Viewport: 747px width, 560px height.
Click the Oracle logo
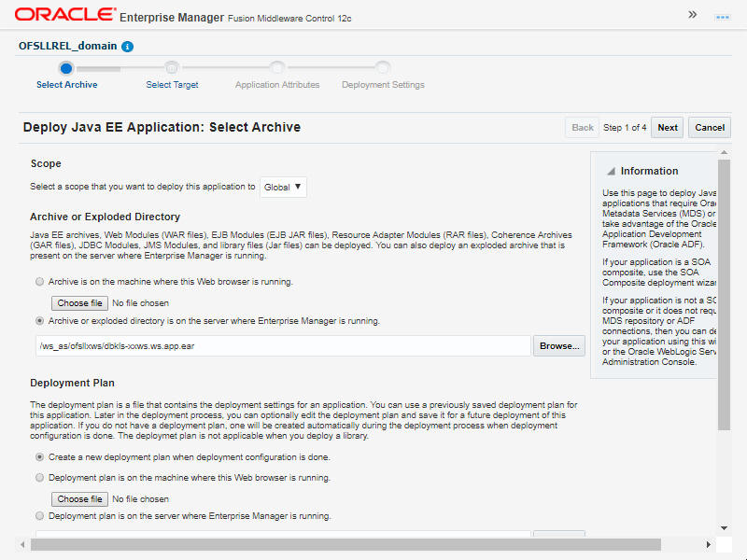point(65,14)
